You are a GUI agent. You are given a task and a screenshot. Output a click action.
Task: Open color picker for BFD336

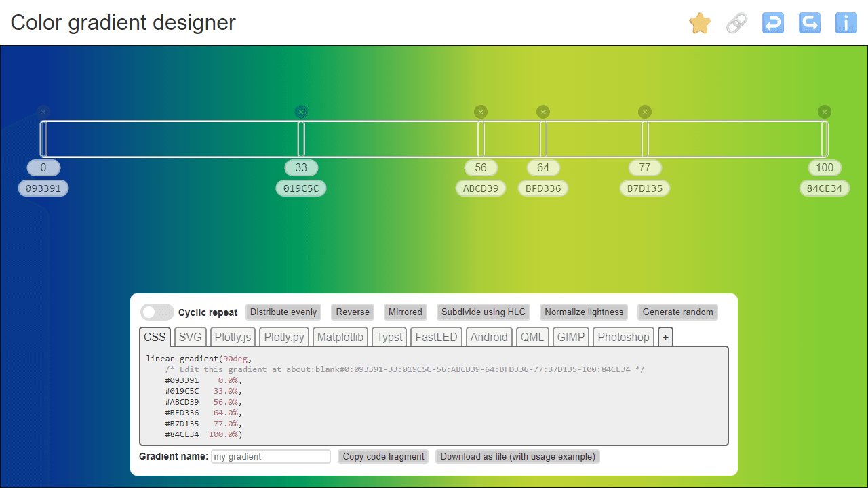(x=543, y=188)
